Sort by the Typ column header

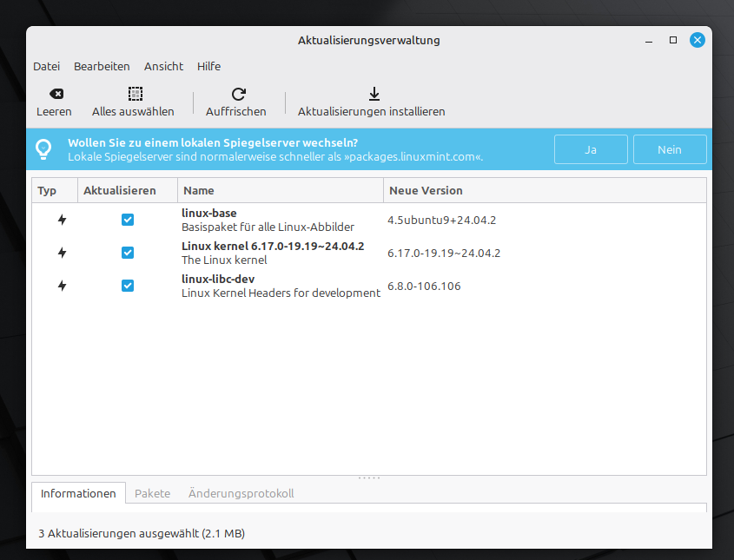click(55, 190)
